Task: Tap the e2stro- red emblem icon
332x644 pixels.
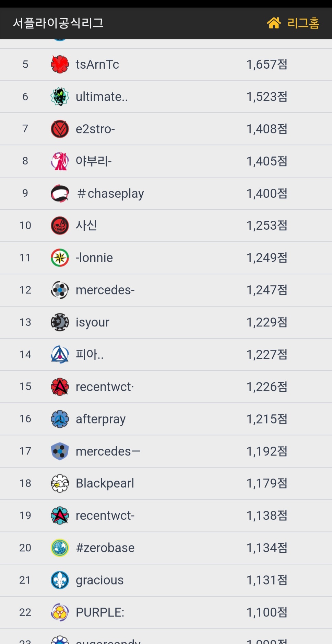Action: click(x=60, y=129)
